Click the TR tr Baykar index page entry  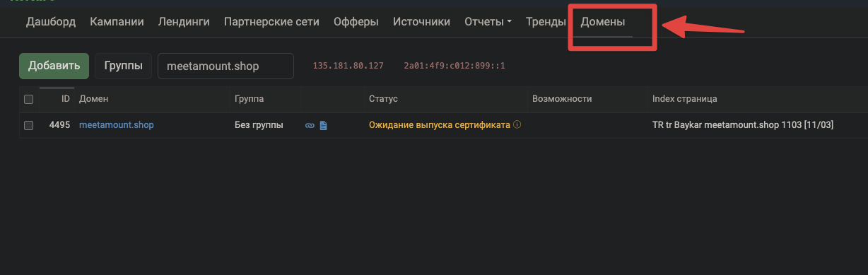click(x=743, y=125)
